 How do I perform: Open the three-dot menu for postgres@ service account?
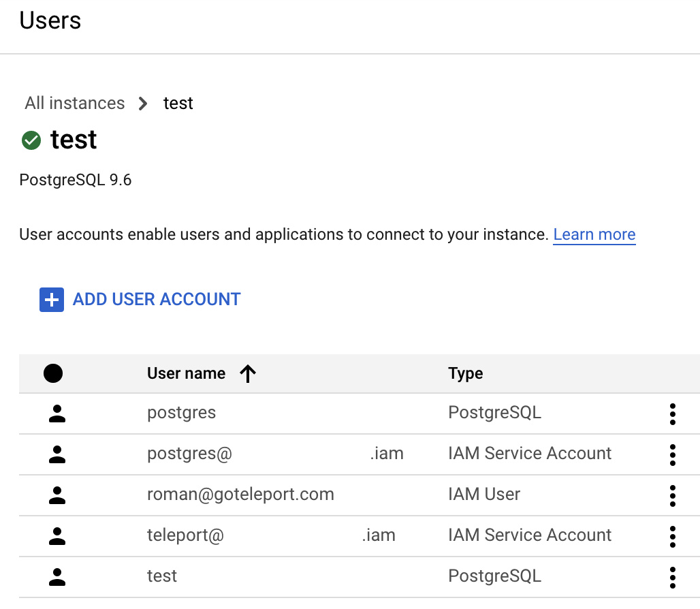(672, 454)
